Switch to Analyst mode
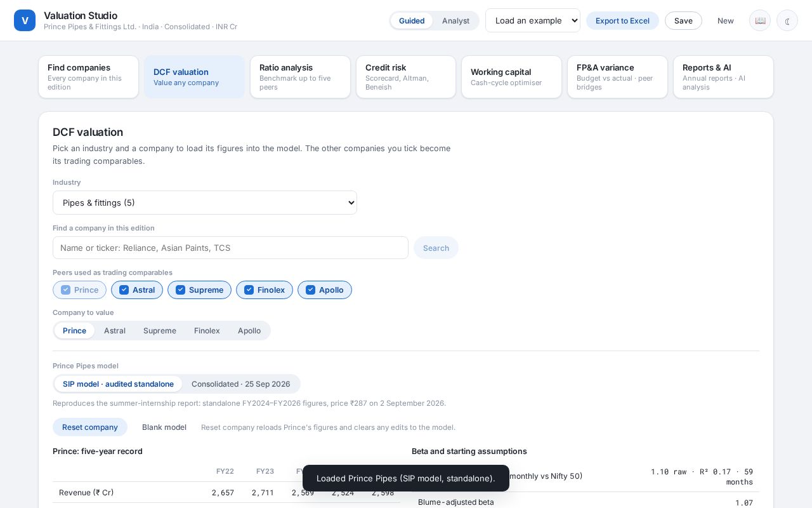This screenshot has height=508, width=812. click(x=455, y=20)
